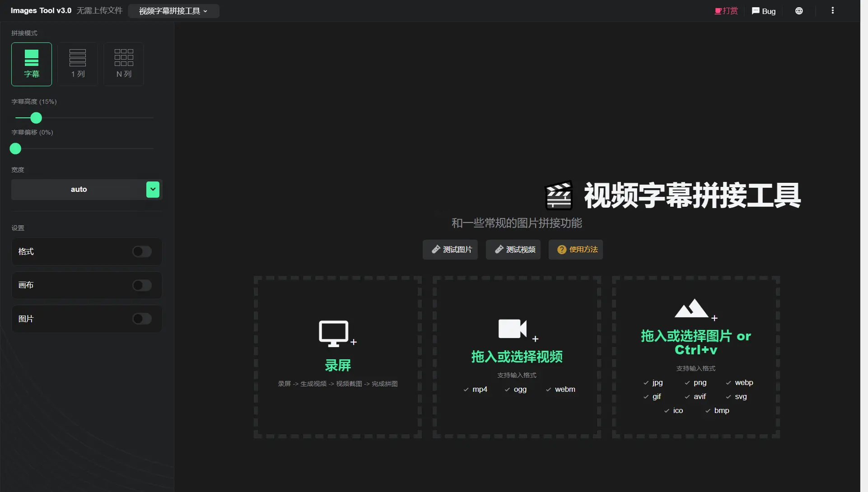This screenshot has height=492, width=868.
Task: Click the bmp format label
Action: pos(722,411)
